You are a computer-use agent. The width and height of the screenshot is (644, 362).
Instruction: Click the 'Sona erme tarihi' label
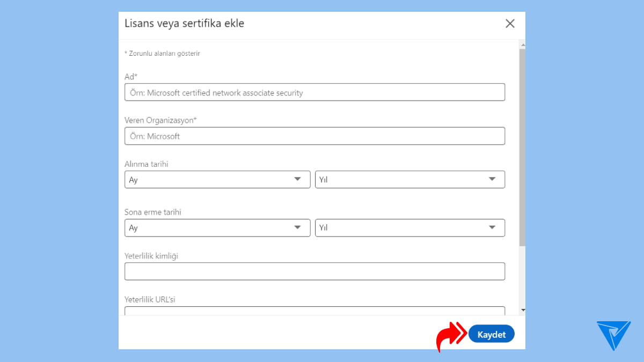pyautogui.click(x=152, y=212)
